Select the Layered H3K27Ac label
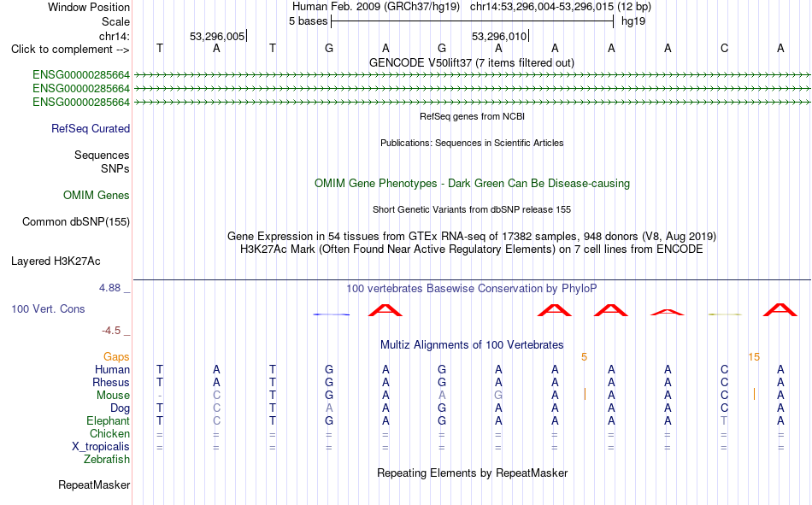Screen dimensions: 812x505 [x=56, y=261]
